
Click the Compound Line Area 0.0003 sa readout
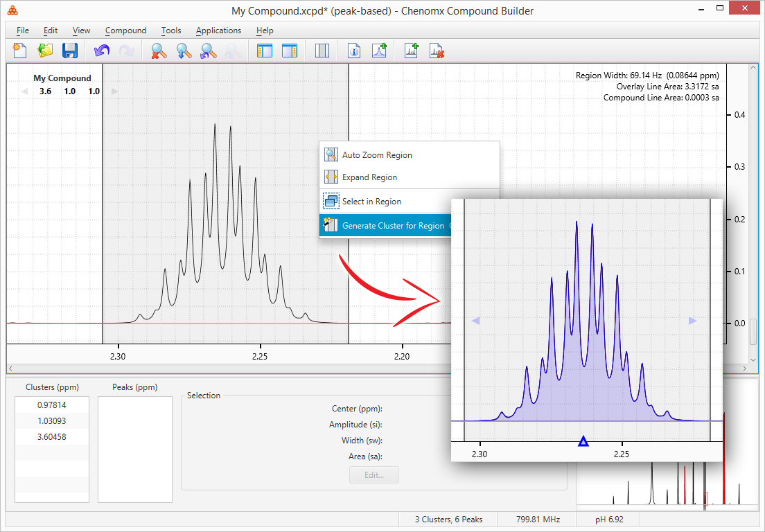[661, 98]
